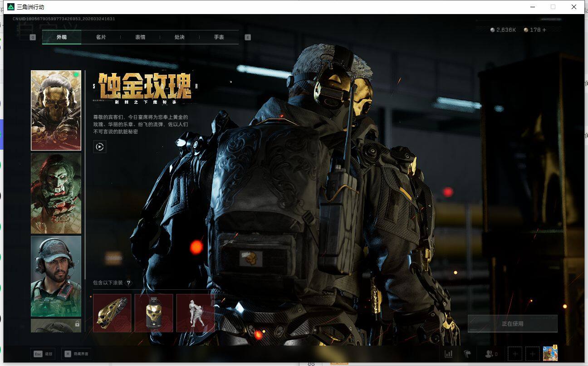Open the help icon beside 包含以下涂装

point(128,283)
